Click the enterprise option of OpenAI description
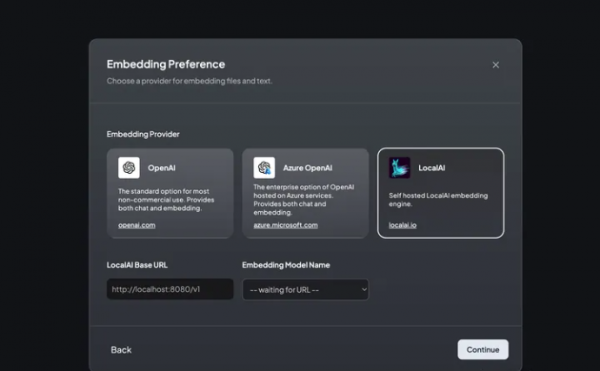 304,200
